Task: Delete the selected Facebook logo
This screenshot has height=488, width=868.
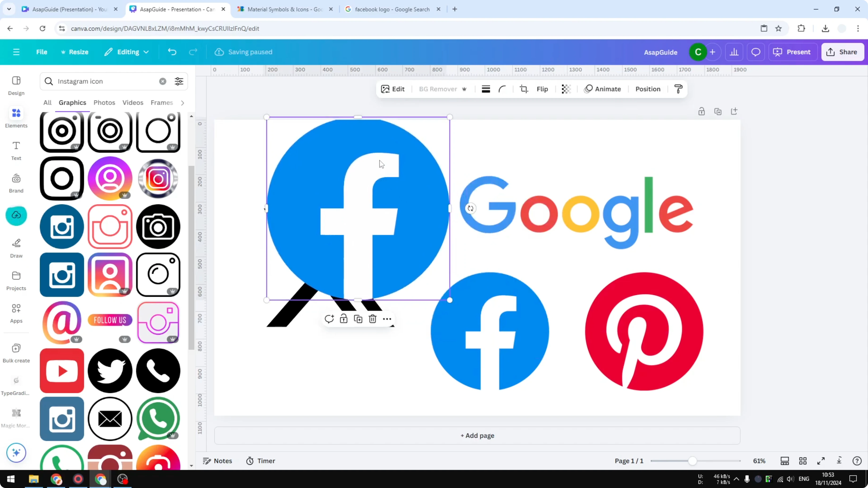Action: coord(372,318)
